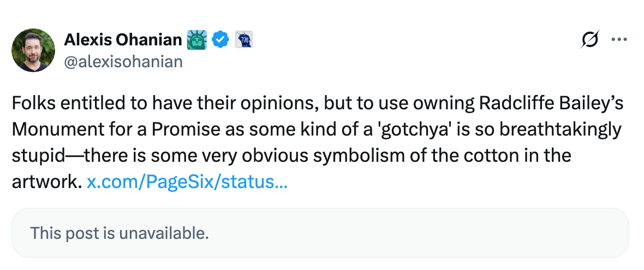Click the blue verified checkmark badge
Viewport: 644px width, 270px height.
pyautogui.click(x=220, y=39)
